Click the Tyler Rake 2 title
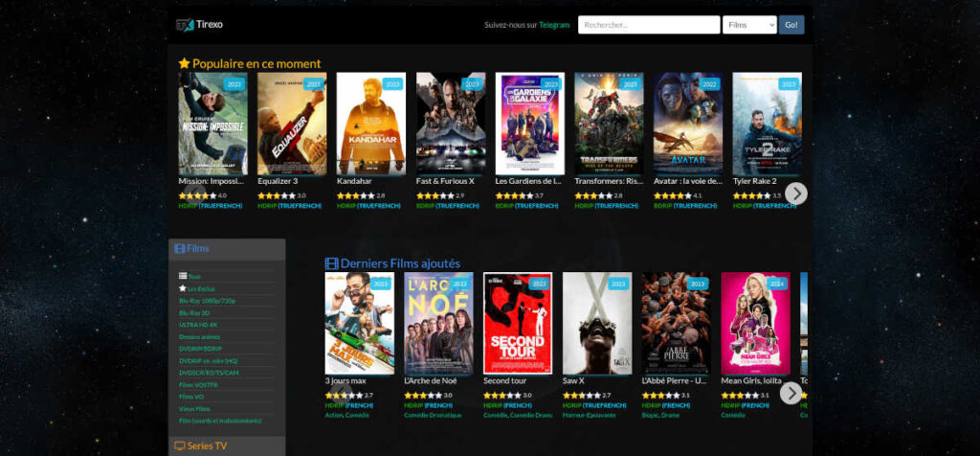The width and height of the screenshot is (980, 456). (x=754, y=181)
